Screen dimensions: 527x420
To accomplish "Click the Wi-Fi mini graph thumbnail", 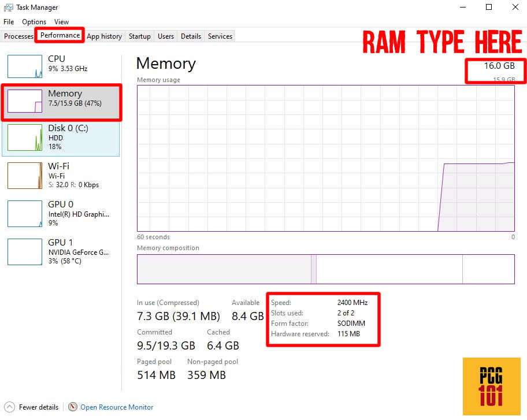I will tap(25, 176).
